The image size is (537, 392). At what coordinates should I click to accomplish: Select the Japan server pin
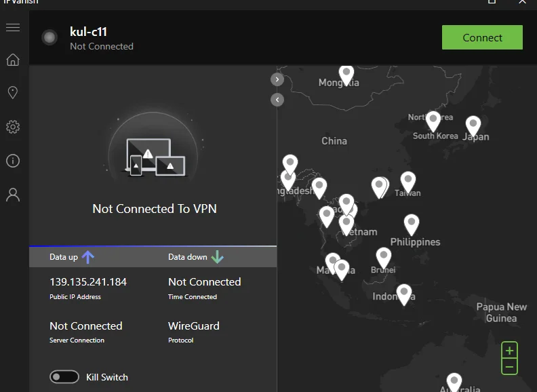[x=473, y=126]
